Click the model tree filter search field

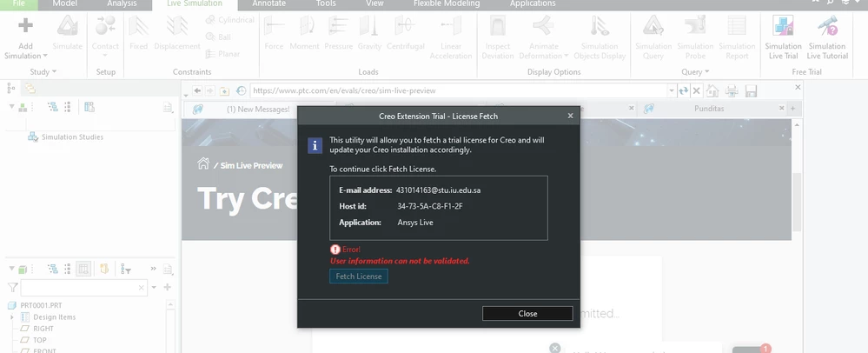click(84, 288)
